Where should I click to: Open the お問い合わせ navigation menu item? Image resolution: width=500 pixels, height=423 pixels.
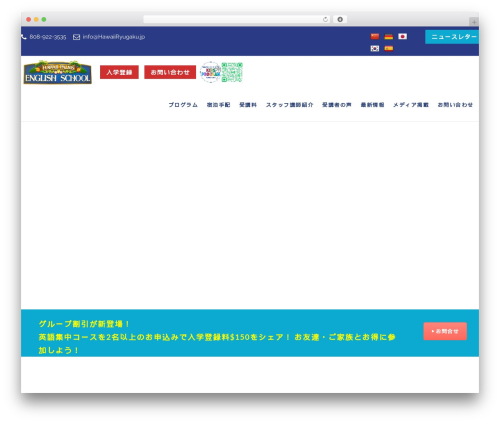455,105
